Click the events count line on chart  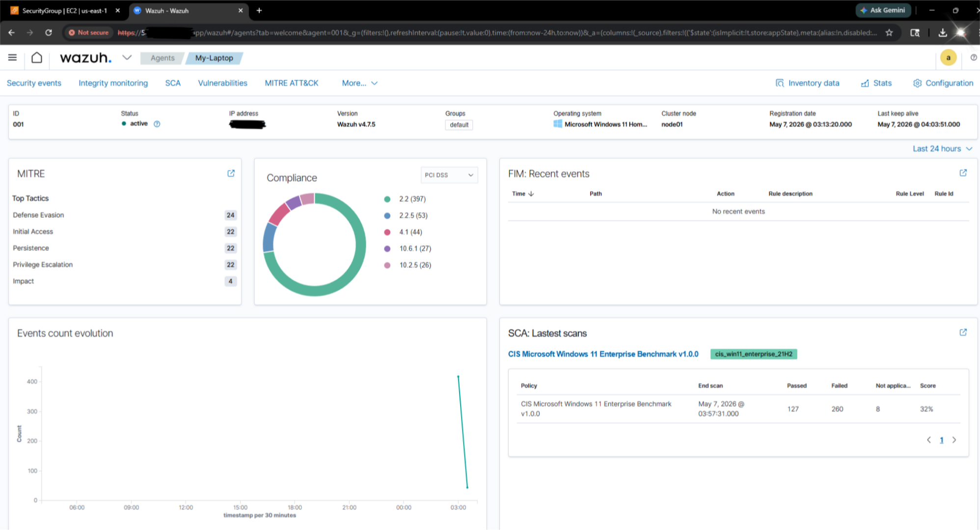click(x=463, y=432)
